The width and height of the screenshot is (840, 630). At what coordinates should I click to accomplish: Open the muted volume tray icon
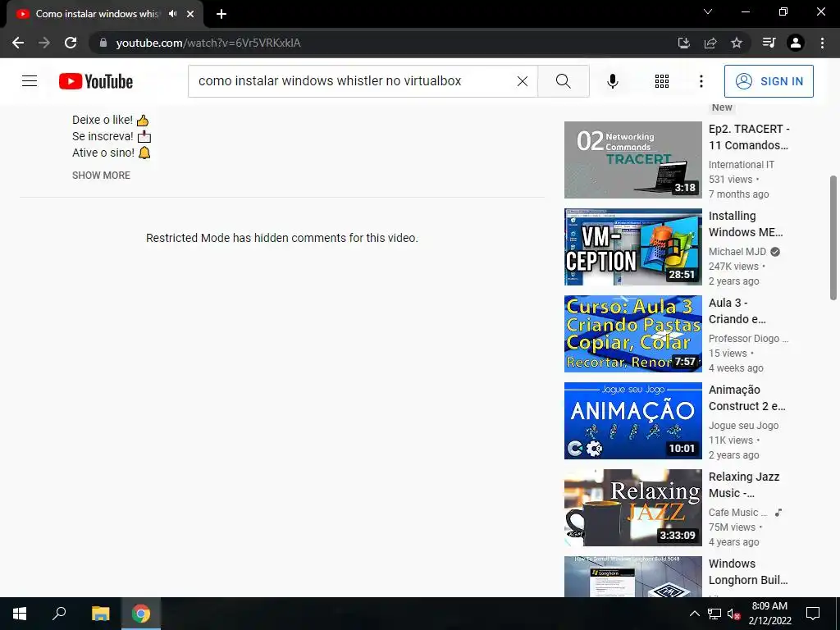733,614
